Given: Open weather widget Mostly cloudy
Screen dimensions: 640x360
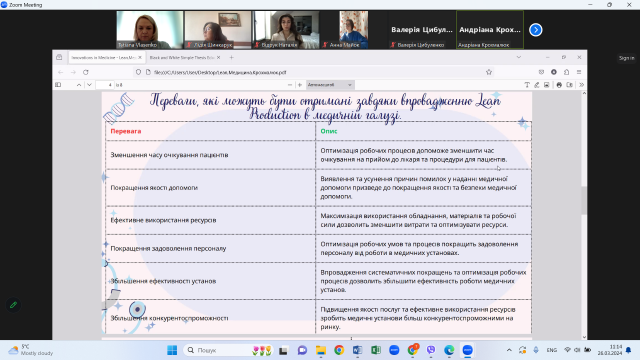Looking at the screenshot, I should click(31, 350).
